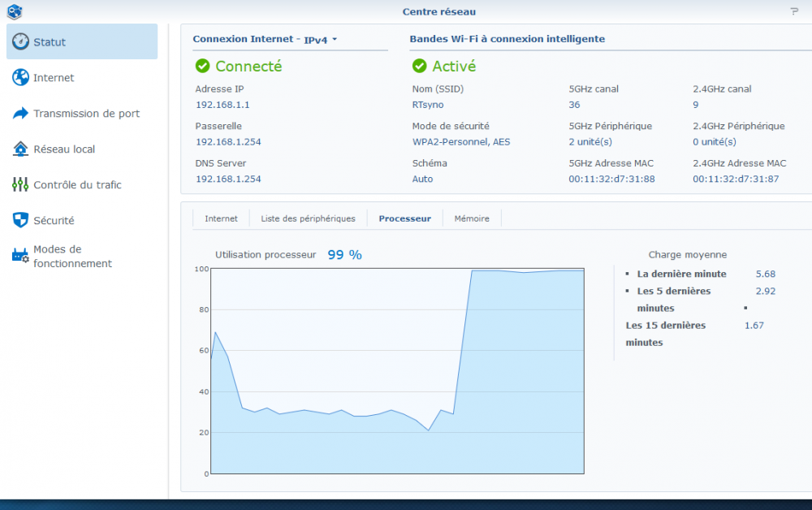Open help via the question mark icon

click(x=794, y=11)
